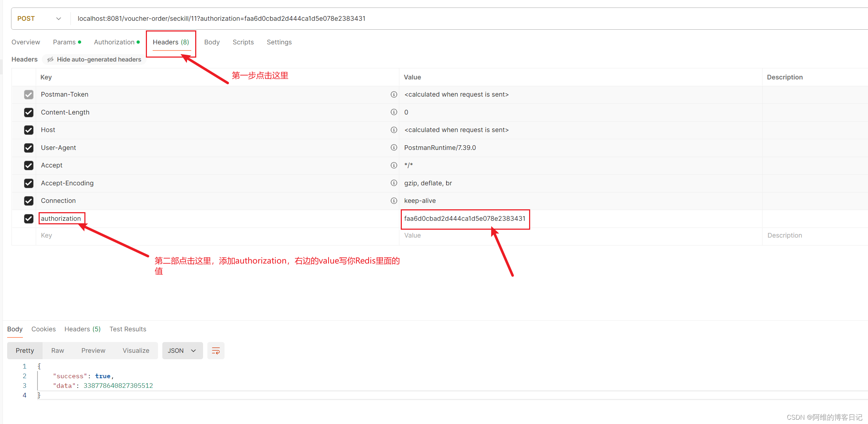This screenshot has height=424, width=868.
Task: Click the Body tab below response
Action: pyautogui.click(x=15, y=329)
